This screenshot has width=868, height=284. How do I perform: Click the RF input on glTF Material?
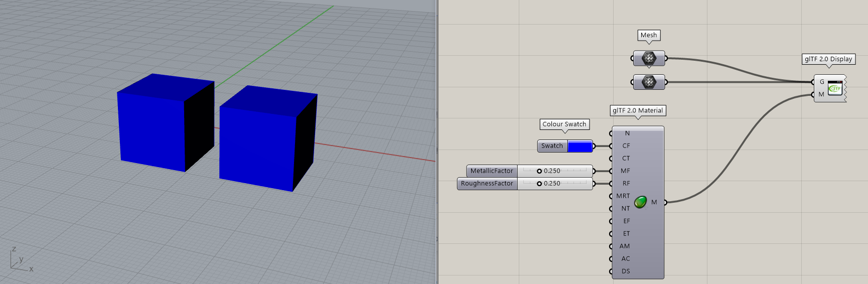[x=626, y=184]
